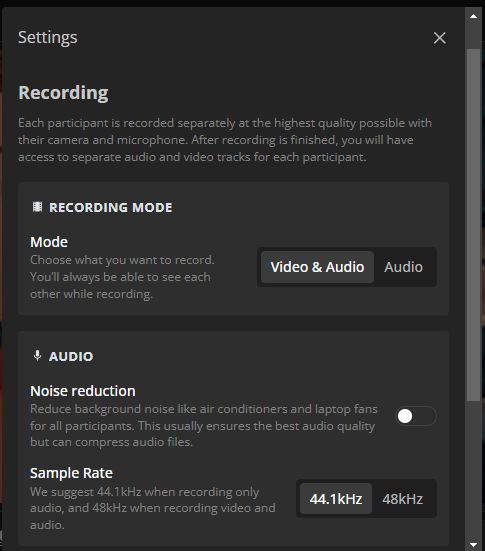Viewport: 485px width, 551px height.
Task: Switch recording mode to Audio only
Action: pyautogui.click(x=403, y=267)
